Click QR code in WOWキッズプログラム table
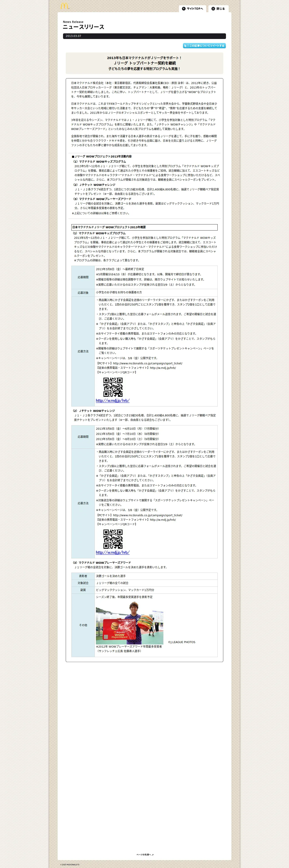 (113, 387)
